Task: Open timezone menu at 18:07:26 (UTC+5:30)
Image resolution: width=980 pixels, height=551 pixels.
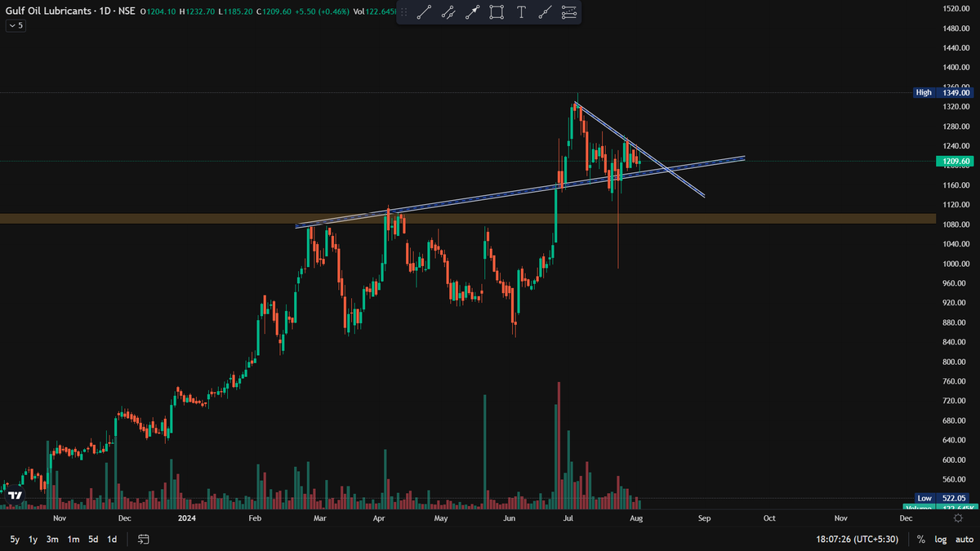Action: coord(857,540)
